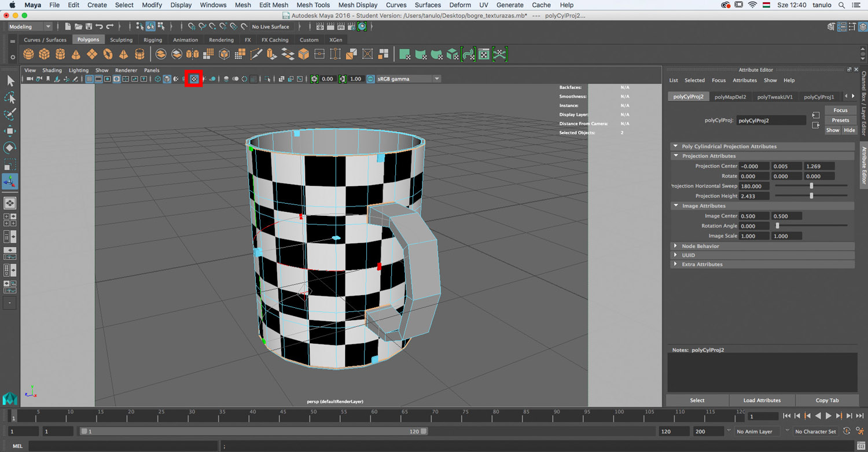This screenshot has height=452, width=868.
Task: Open the Mesh Tools menu
Action: (313, 5)
